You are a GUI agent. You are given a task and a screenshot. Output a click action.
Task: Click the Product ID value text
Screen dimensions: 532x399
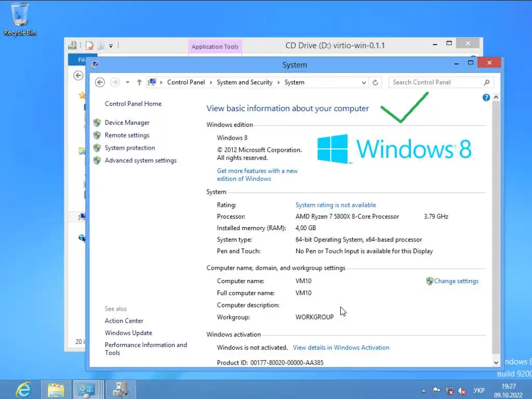(x=287, y=362)
